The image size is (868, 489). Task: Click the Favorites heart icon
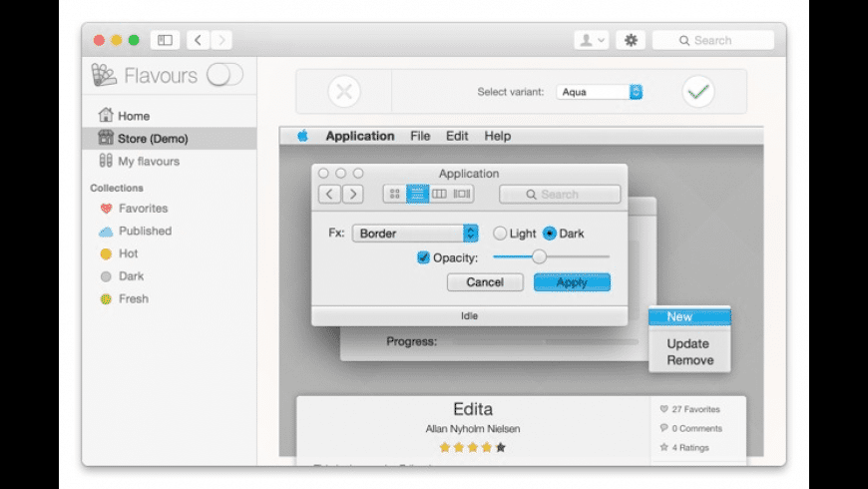coord(107,209)
